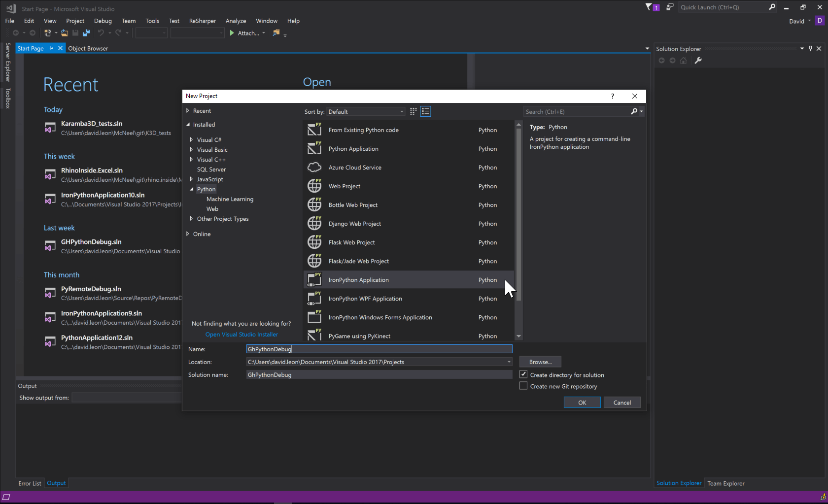Pin the Start Page tab
828x504 pixels.
(51, 48)
